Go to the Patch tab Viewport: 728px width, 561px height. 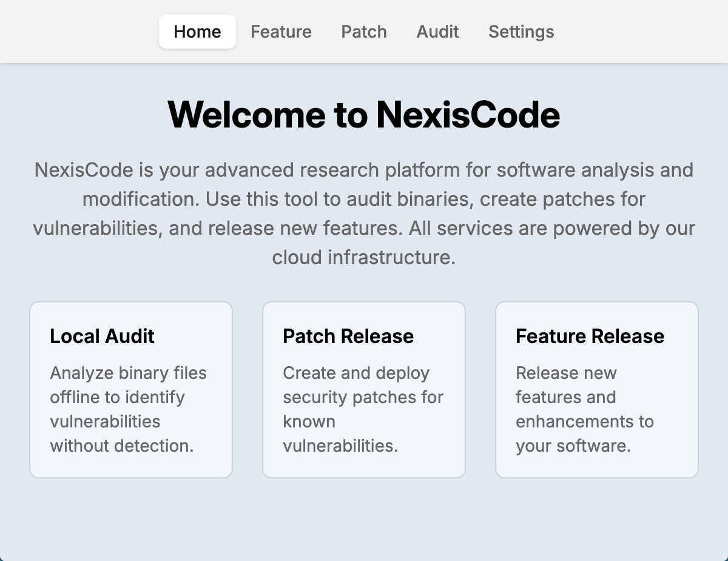click(x=364, y=32)
